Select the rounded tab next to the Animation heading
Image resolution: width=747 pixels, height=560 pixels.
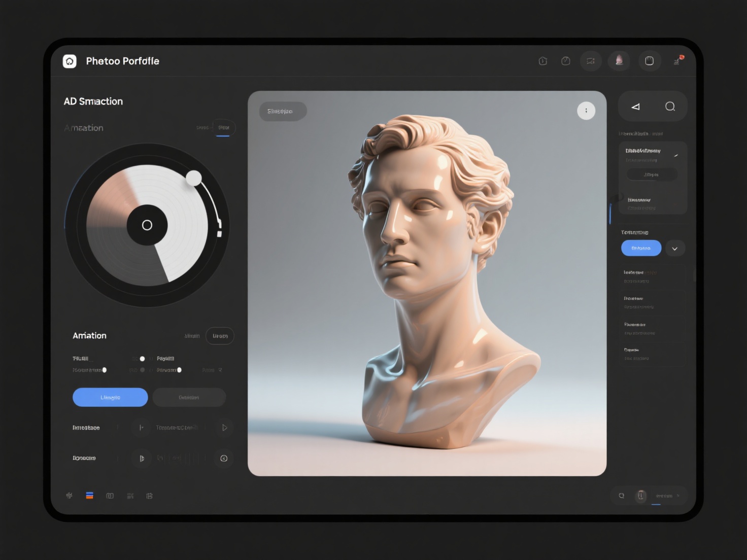coord(220,335)
